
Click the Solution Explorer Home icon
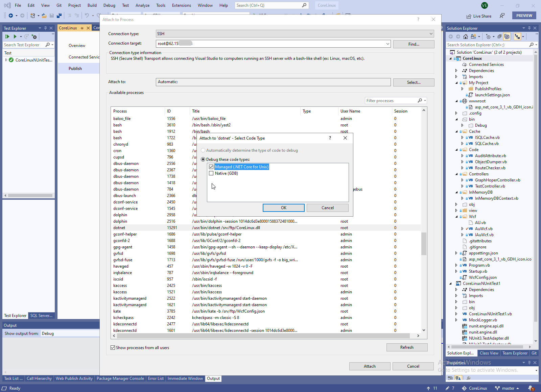coord(466,36)
